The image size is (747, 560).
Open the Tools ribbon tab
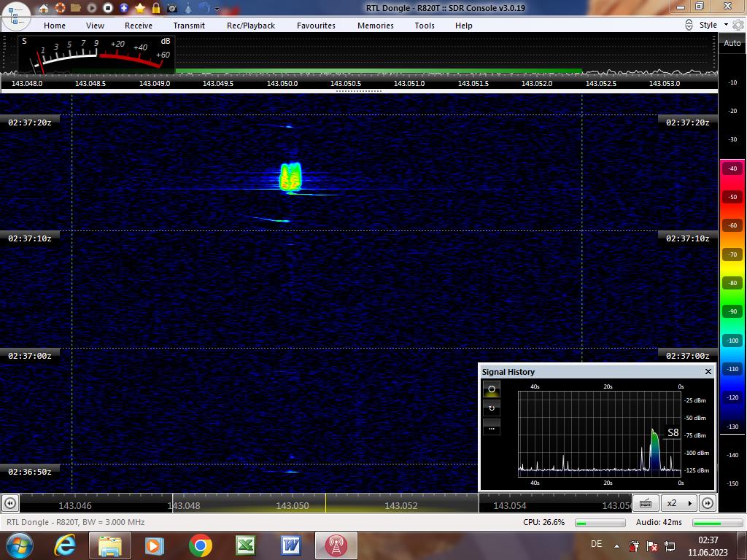click(425, 26)
